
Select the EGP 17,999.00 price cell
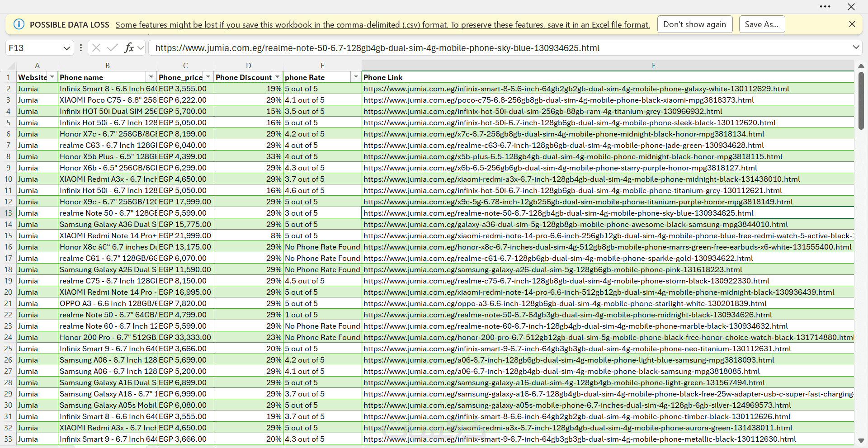tap(185, 202)
